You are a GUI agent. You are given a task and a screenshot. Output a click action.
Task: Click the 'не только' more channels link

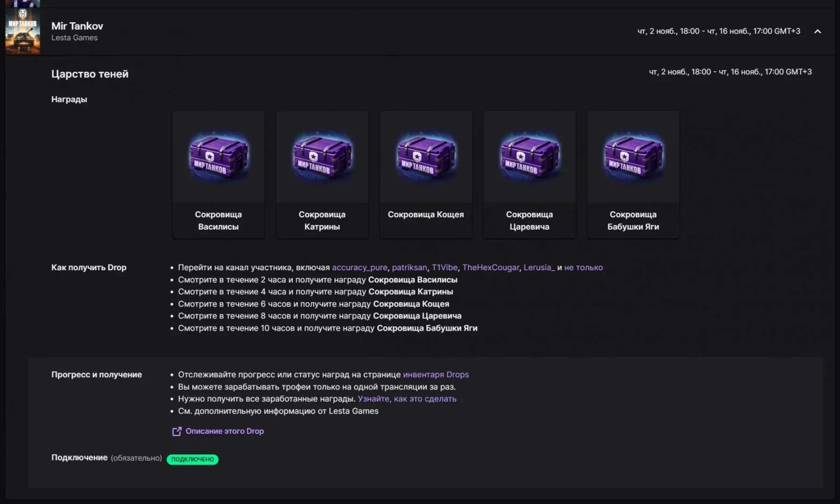583,267
